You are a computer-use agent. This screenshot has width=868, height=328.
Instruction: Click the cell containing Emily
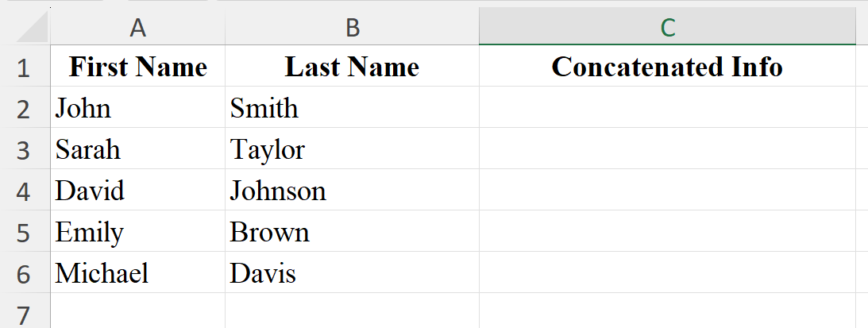pyautogui.click(x=137, y=232)
